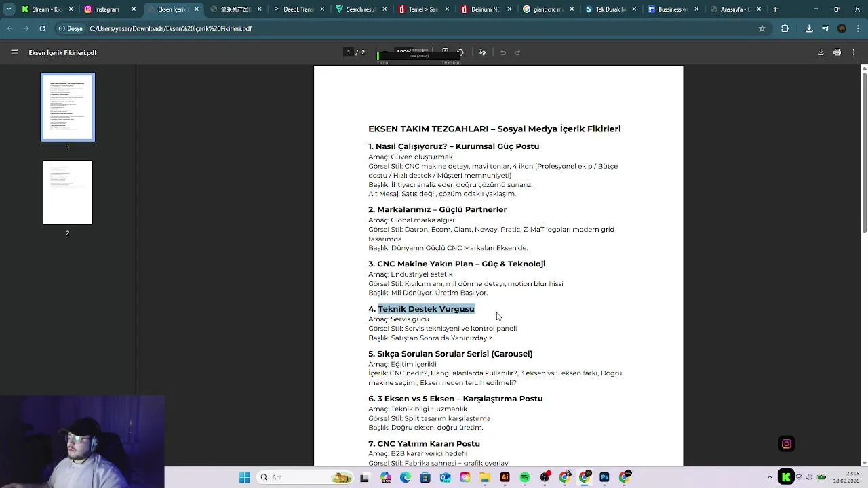Click the PDF download icon
This screenshot has height=488, width=868.
(821, 52)
